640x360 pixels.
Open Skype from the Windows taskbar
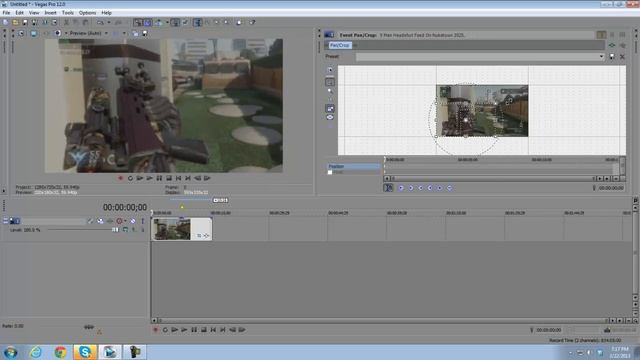(x=85, y=352)
